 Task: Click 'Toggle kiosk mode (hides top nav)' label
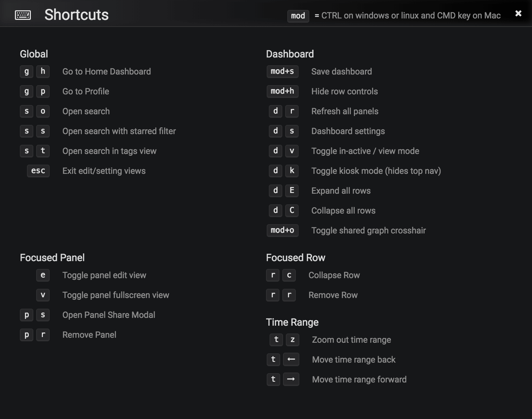[376, 171]
